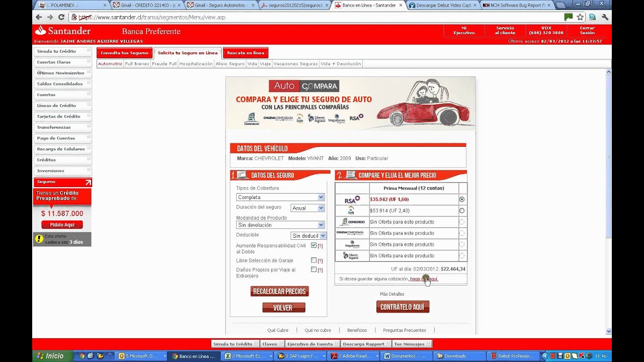644x362 pixels.
Task: Click the Santander logo
Action: pyautogui.click(x=62, y=31)
